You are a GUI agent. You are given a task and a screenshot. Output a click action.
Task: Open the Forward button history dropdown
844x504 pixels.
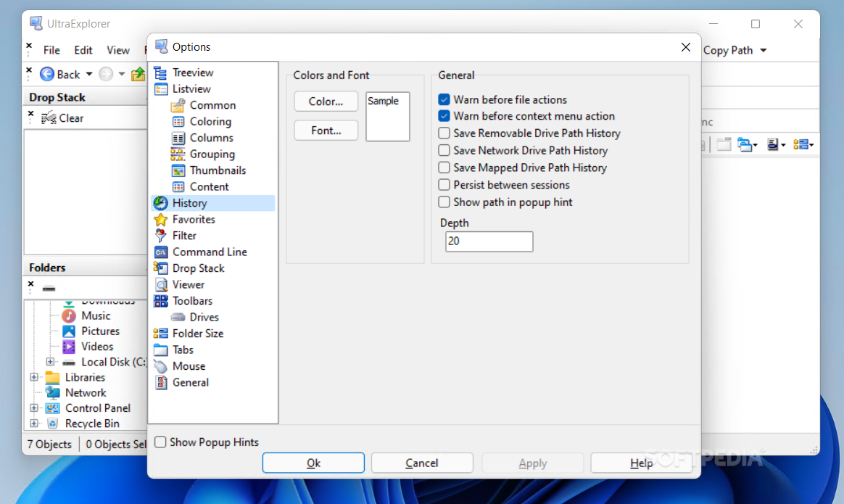click(122, 74)
